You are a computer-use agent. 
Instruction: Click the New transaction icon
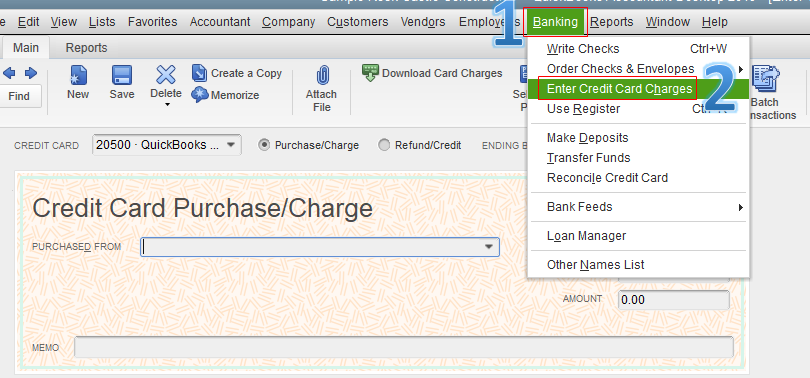78,75
